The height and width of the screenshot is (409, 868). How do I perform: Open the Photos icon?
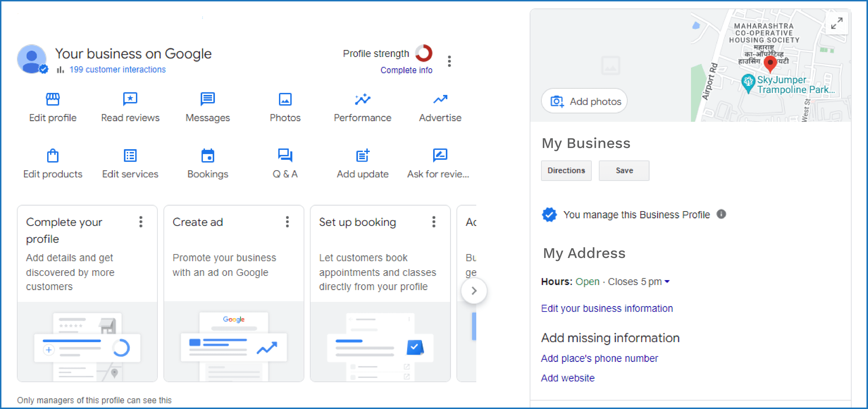point(285,99)
